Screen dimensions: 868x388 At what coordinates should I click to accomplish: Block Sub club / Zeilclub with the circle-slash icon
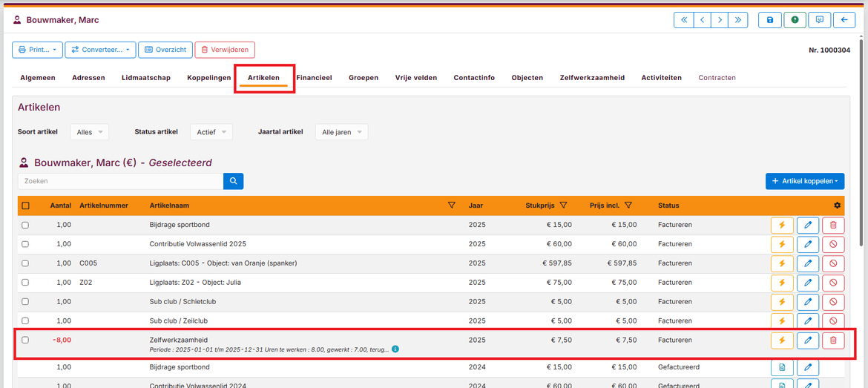(x=833, y=320)
